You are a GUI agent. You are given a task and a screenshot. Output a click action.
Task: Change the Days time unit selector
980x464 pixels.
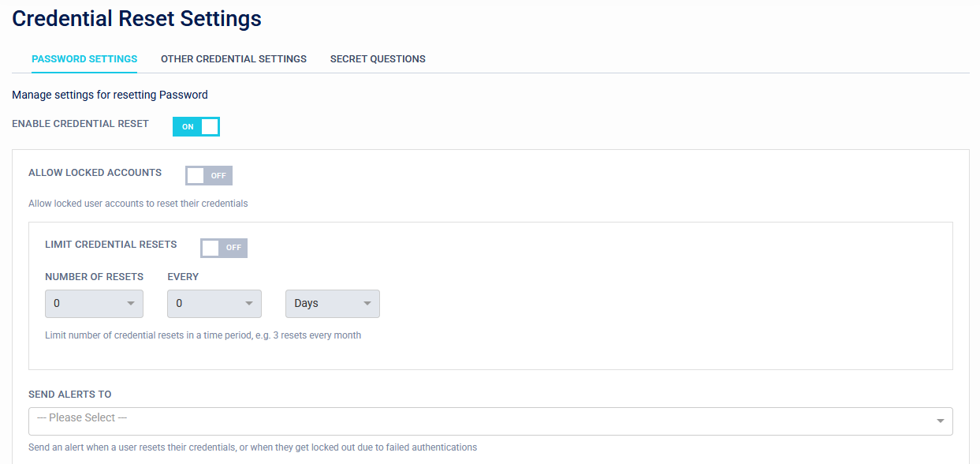coord(332,304)
